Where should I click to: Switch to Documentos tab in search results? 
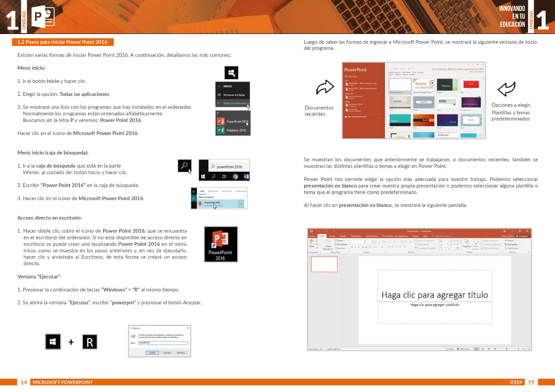click(226, 191)
